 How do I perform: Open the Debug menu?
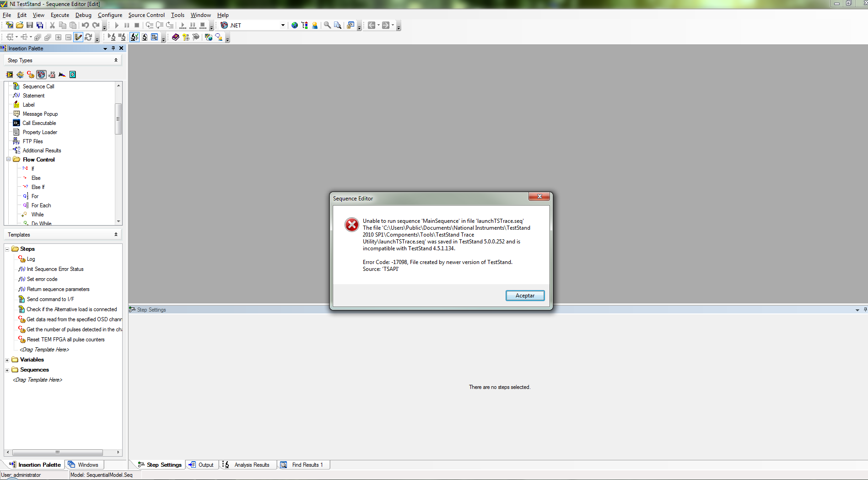[83, 15]
